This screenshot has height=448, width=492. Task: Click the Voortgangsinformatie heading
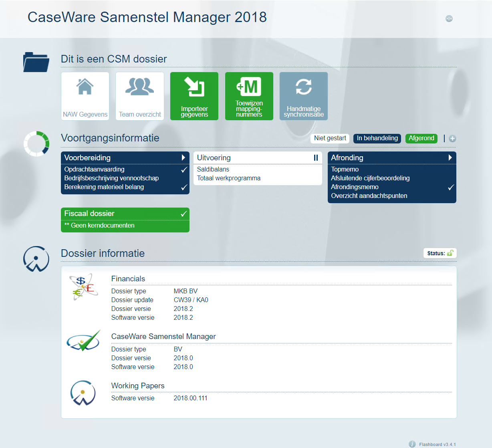[110, 138]
